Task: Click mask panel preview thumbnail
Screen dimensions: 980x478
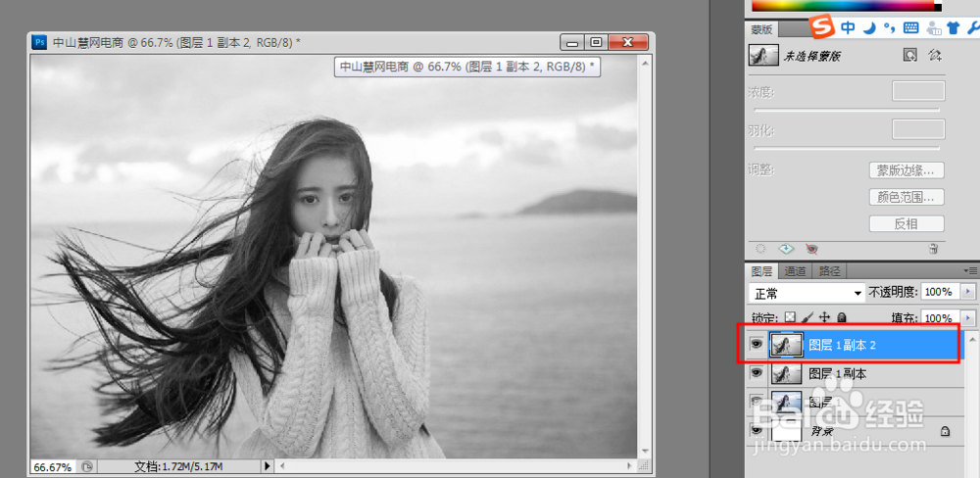Action: pyautogui.click(x=763, y=55)
